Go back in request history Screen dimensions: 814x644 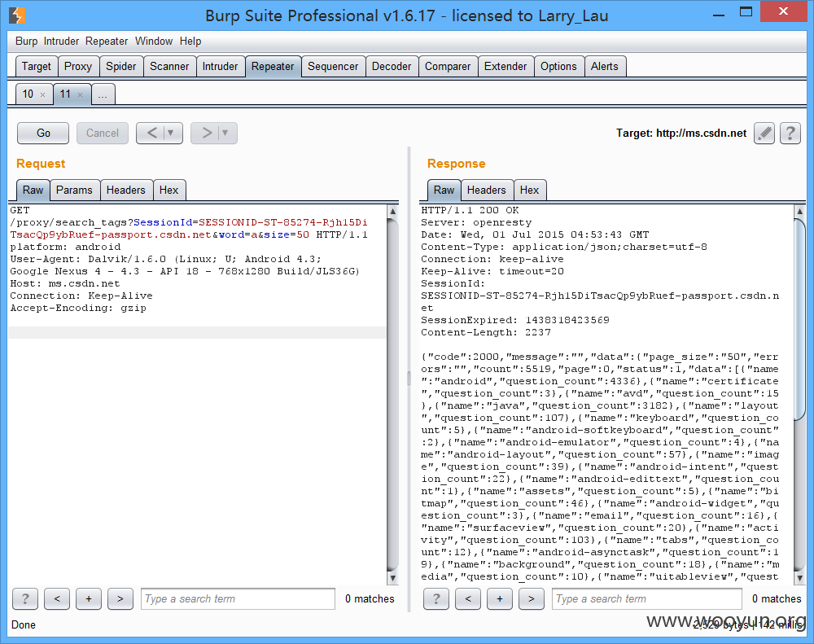pos(151,133)
